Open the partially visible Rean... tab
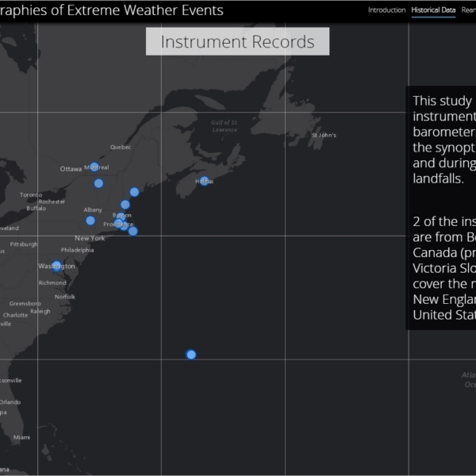Screen dimensions: 476x476 pyautogui.click(x=468, y=10)
